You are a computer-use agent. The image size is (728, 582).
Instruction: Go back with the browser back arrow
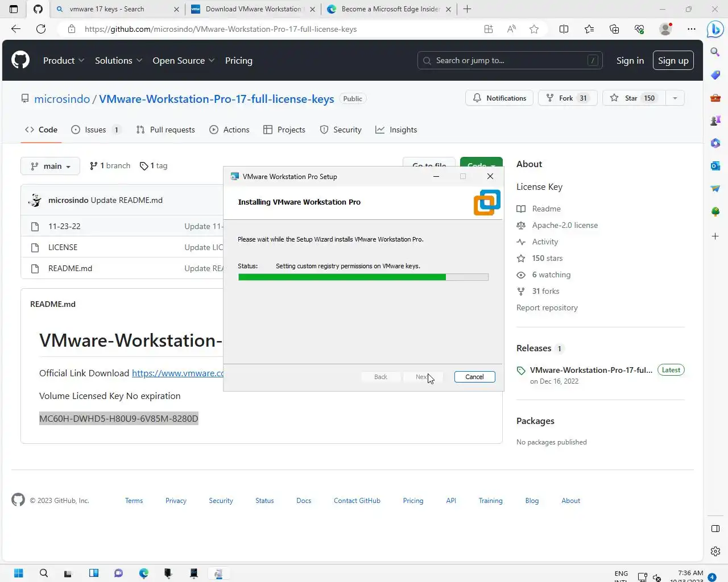coord(16,29)
